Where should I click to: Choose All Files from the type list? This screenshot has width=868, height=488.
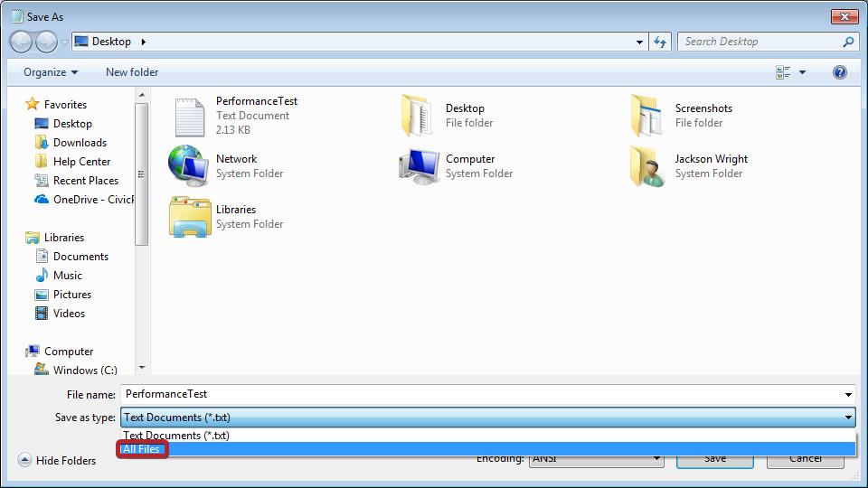(487, 449)
